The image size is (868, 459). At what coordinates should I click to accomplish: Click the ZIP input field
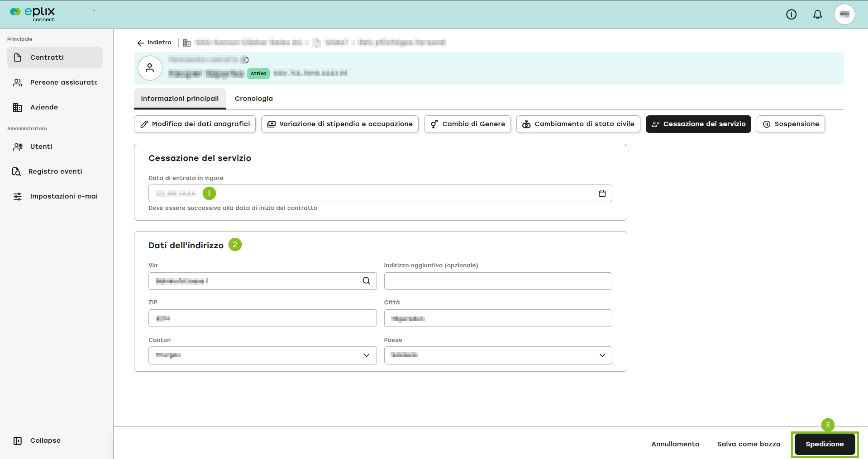[262, 318]
